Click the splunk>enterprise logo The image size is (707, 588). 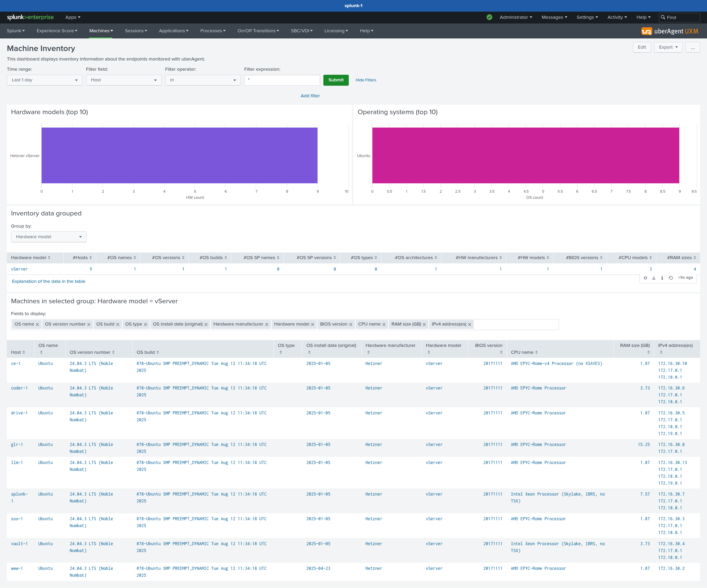pos(30,17)
